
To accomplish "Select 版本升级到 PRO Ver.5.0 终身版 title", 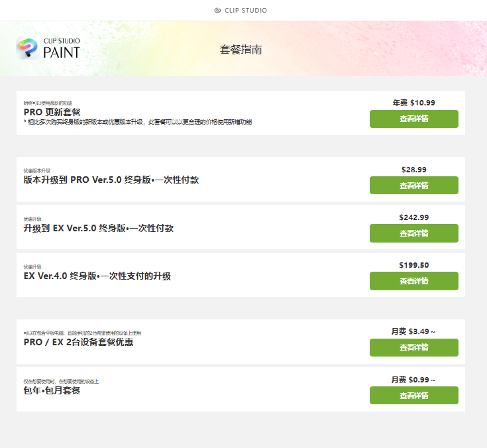I will (111, 180).
